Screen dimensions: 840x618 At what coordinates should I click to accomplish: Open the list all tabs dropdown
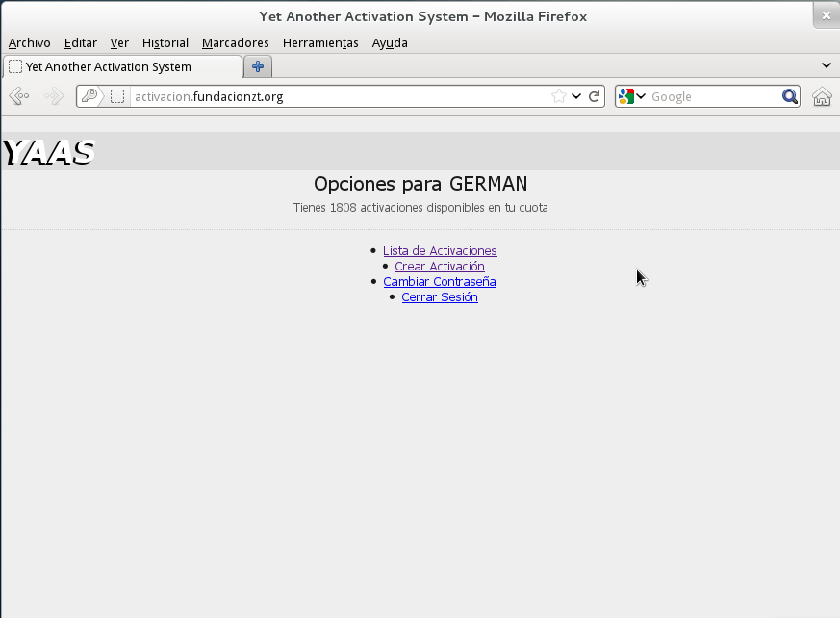(826, 65)
